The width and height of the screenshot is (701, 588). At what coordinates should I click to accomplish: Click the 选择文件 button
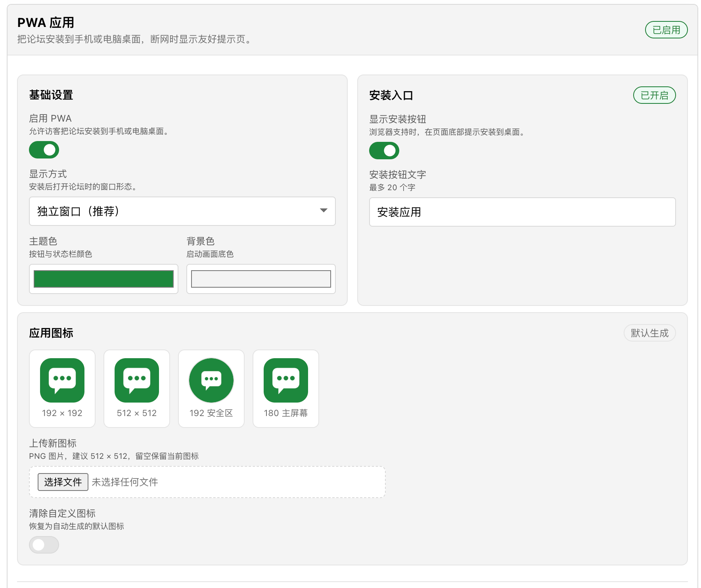(63, 482)
